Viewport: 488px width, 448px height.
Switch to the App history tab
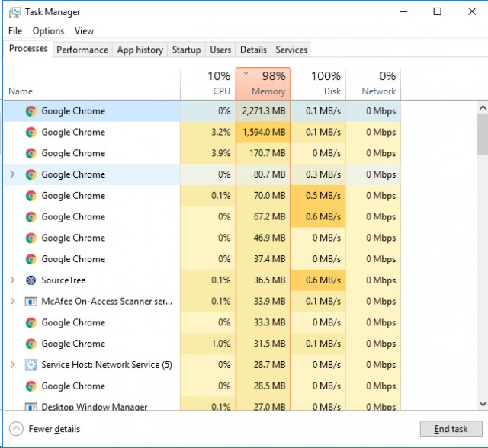[140, 50]
